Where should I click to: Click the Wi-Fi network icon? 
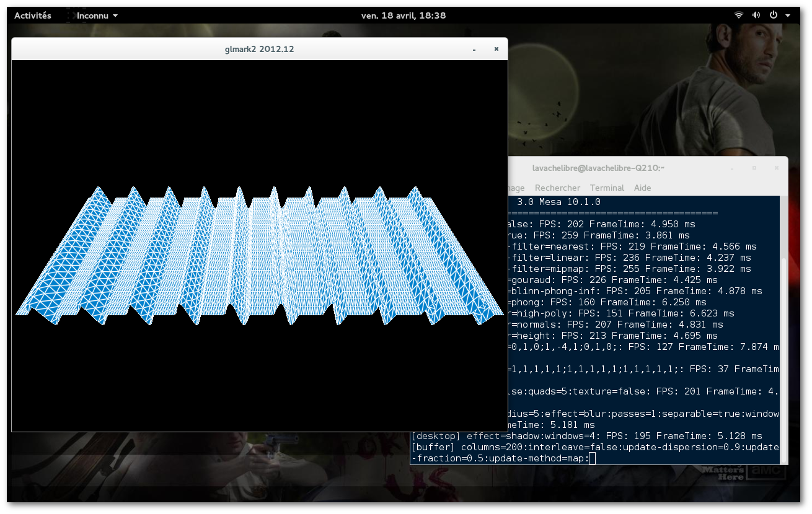point(739,15)
